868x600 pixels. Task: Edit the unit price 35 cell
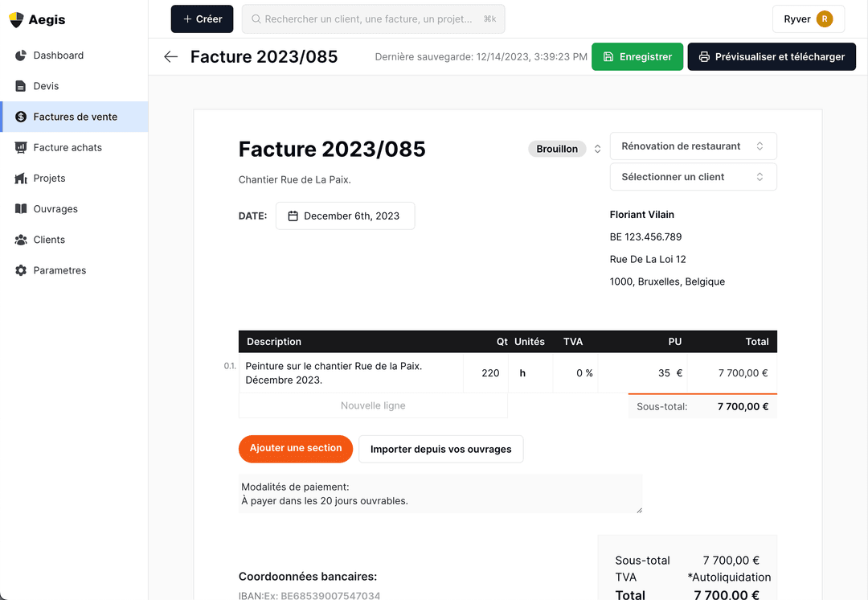click(642, 373)
